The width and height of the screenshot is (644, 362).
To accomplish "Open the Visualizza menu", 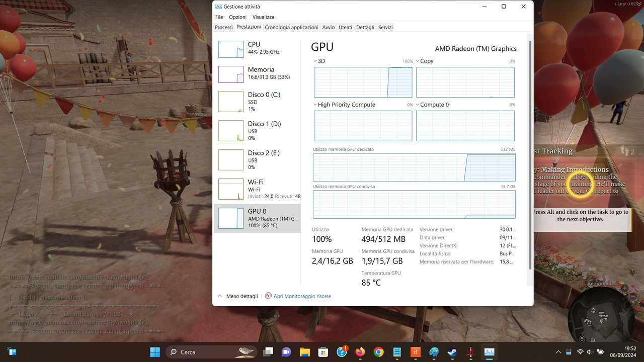I will (x=263, y=17).
